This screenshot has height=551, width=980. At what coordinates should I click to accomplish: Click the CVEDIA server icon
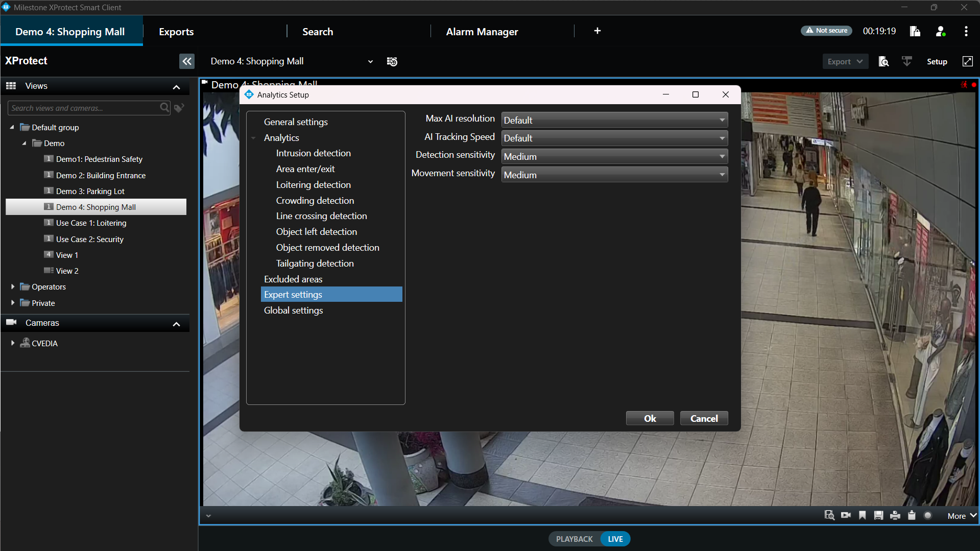click(x=25, y=343)
